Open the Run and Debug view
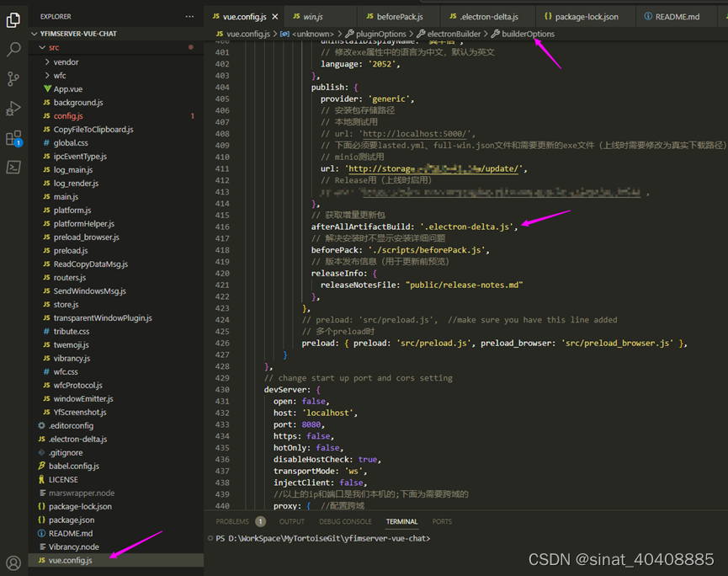Viewport: 728px width, 576px height. (12, 107)
